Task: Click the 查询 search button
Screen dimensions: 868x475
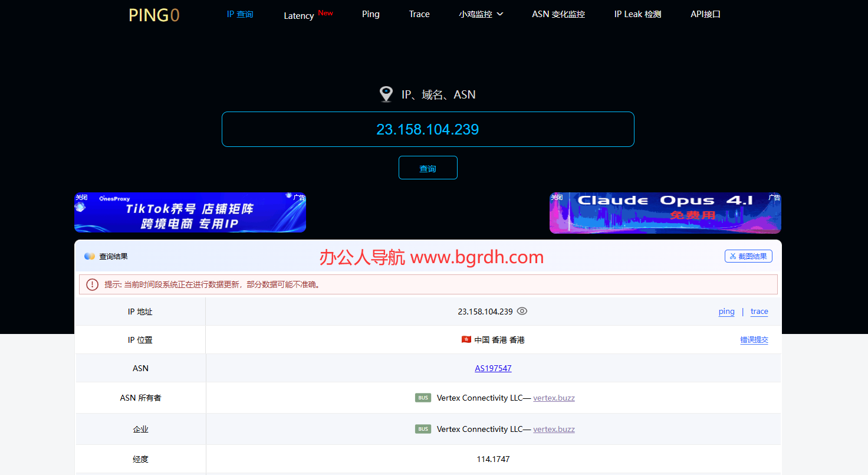Action: pos(428,168)
